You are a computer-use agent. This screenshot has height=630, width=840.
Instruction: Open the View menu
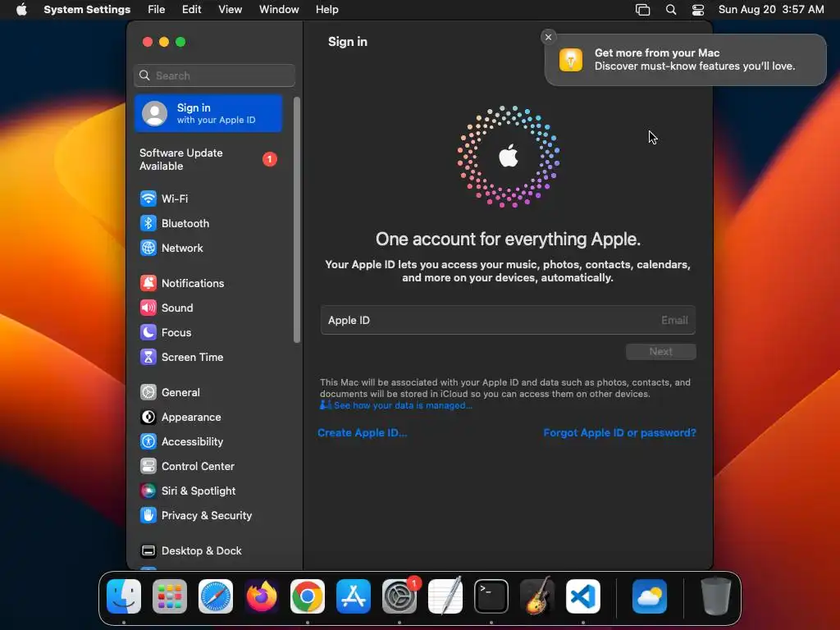[x=231, y=10]
